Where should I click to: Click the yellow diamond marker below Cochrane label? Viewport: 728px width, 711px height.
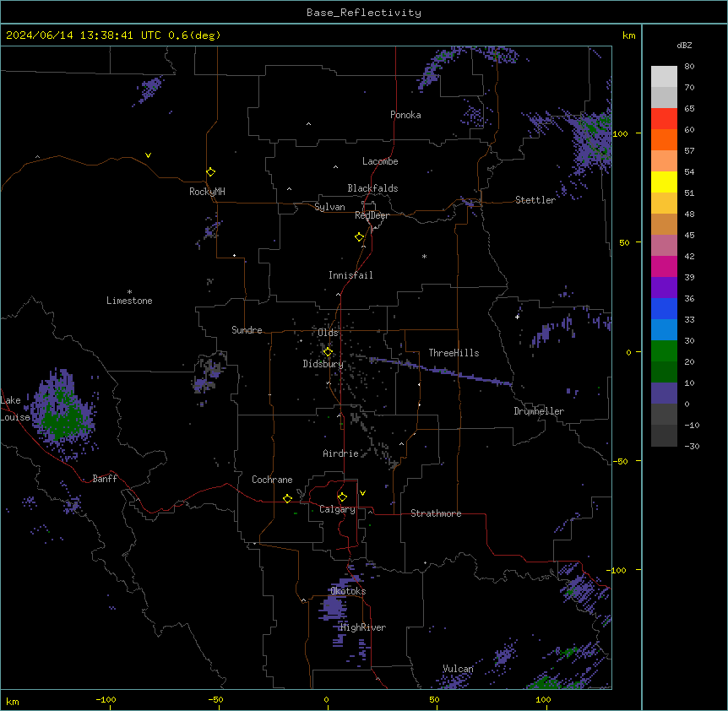pyautogui.click(x=287, y=498)
